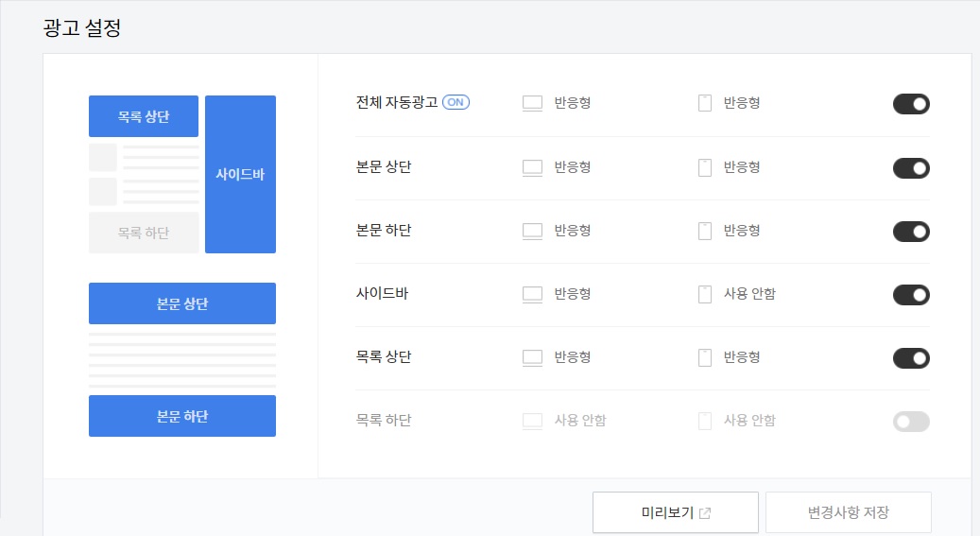Click mobile device icon in 본문 상단 row
The image size is (980, 536).
pos(704,167)
